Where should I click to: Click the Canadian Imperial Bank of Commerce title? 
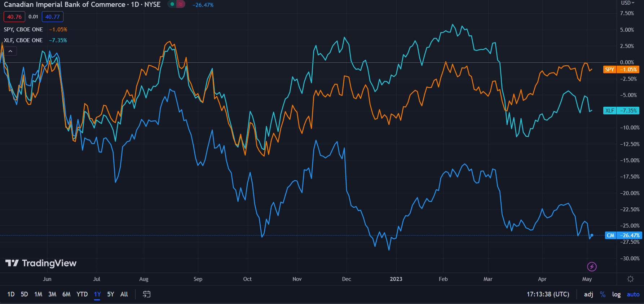point(65,4)
